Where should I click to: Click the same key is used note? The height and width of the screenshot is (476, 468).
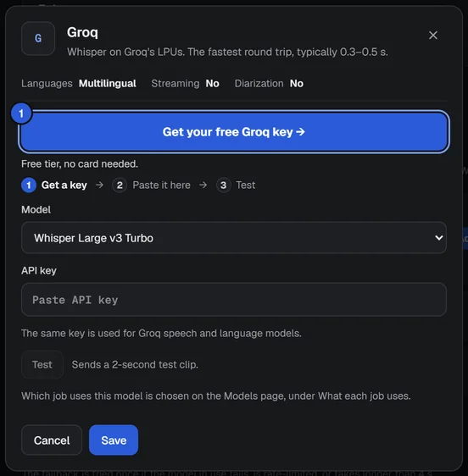[x=161, y=334]
